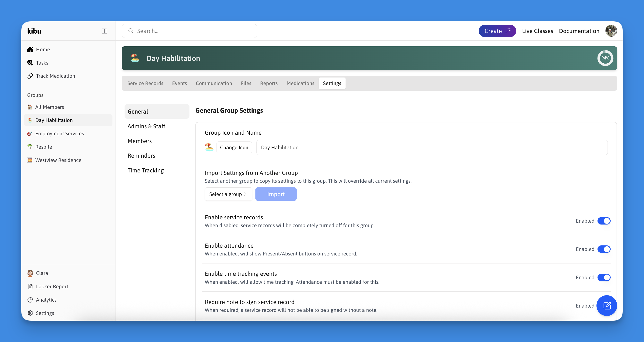Click the Home house icon
This screenshot has height=342, width=644.
point(30,50)
